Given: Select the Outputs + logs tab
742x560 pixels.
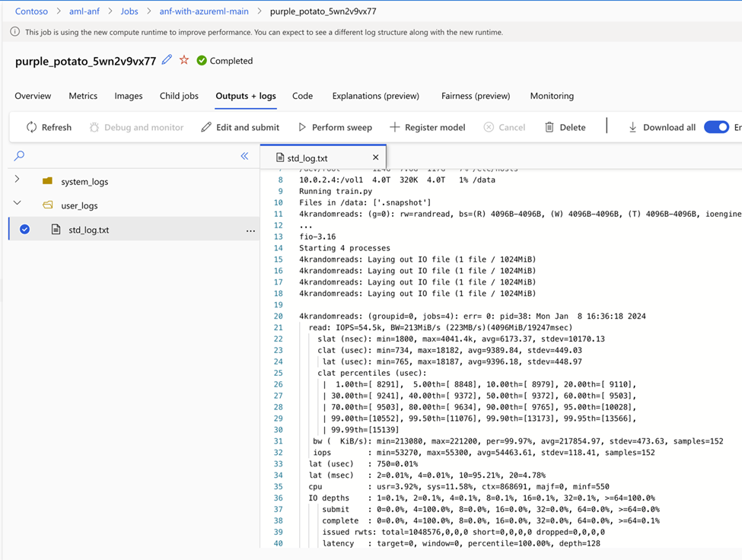Looking at the screenshot, I should [x=246, y=96].
